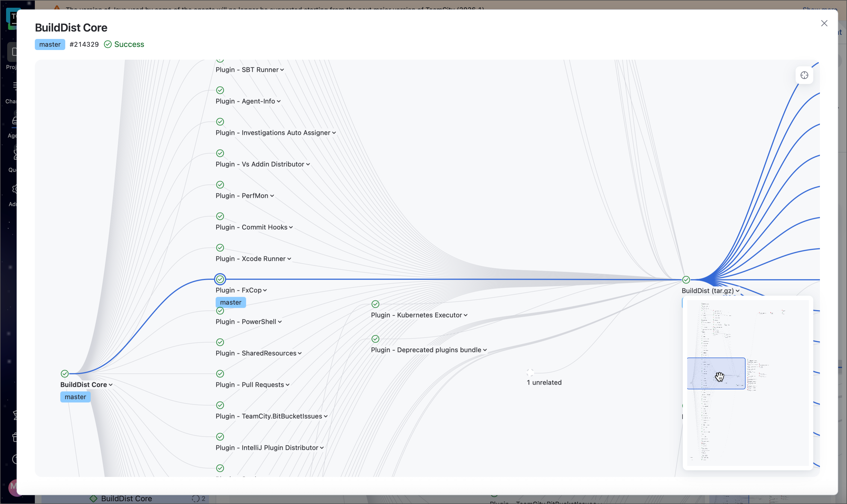Click the Plugin - Pull Requests label
The height and width of the screenshot is (504, 847).
click(250, 385)
